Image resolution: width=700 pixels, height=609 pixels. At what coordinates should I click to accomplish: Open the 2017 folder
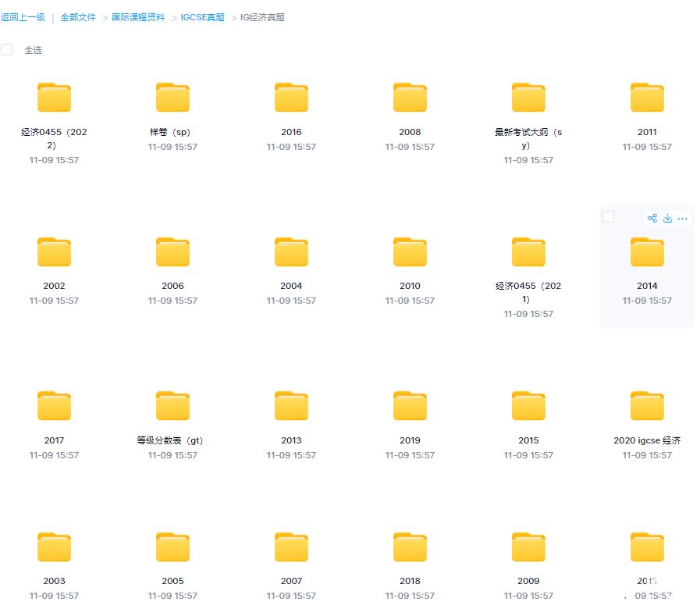tap(54, 406)
